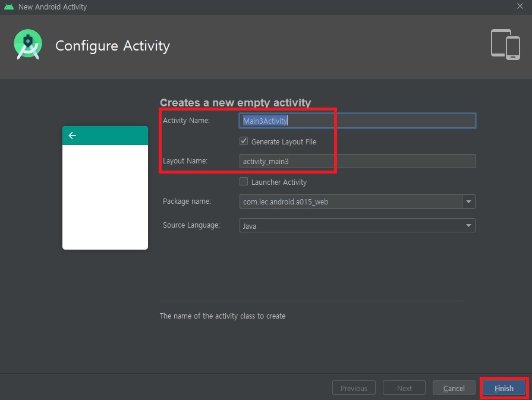Focus the Layout Name input field
This screenshot has height=400, width=532.
pos(357,161)
